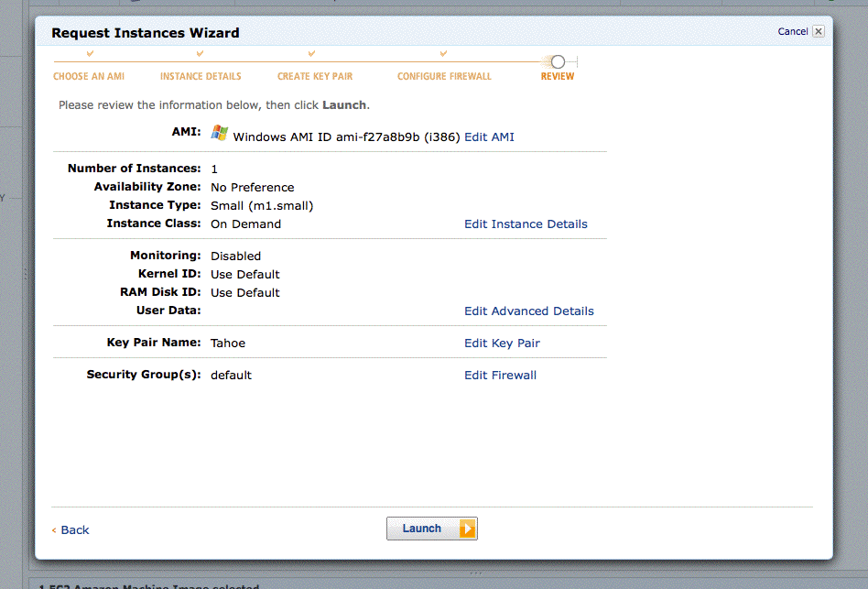Click the Edit AMI link
868x589 pixels.
click(x=489, y=137)
